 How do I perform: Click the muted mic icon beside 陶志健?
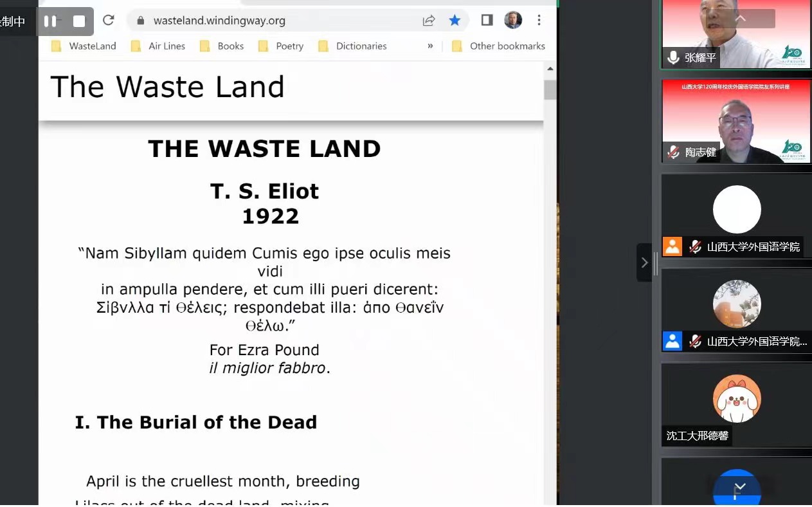point(673,152)
